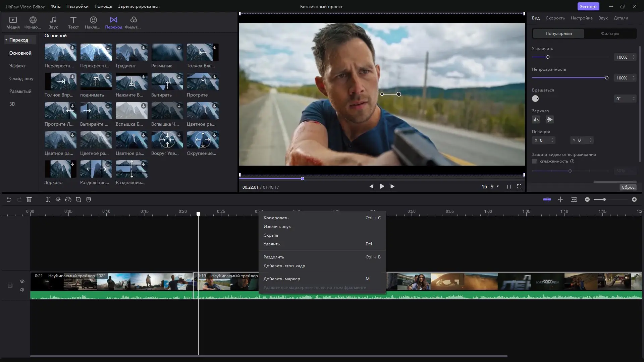The width and height of the screenshot is (644, 362).
Task: Click Зарегистрироваться in the title bar
Action: [139, 6]
